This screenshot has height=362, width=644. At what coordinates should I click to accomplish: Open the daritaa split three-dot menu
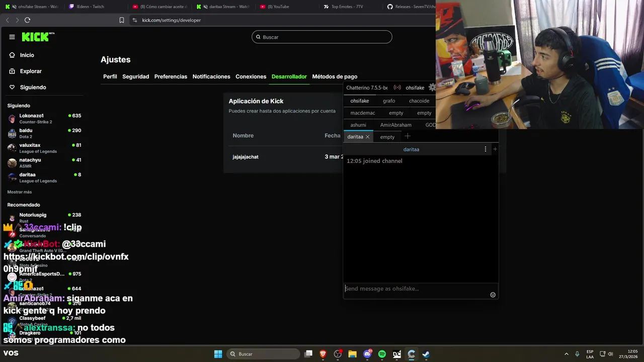(x=486, y=149)
